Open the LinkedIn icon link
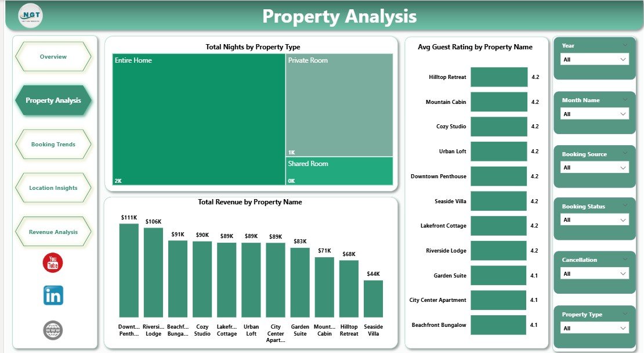The height and width of the screenshot is (353, 644). pyautogui.click(x=53, y=296)
